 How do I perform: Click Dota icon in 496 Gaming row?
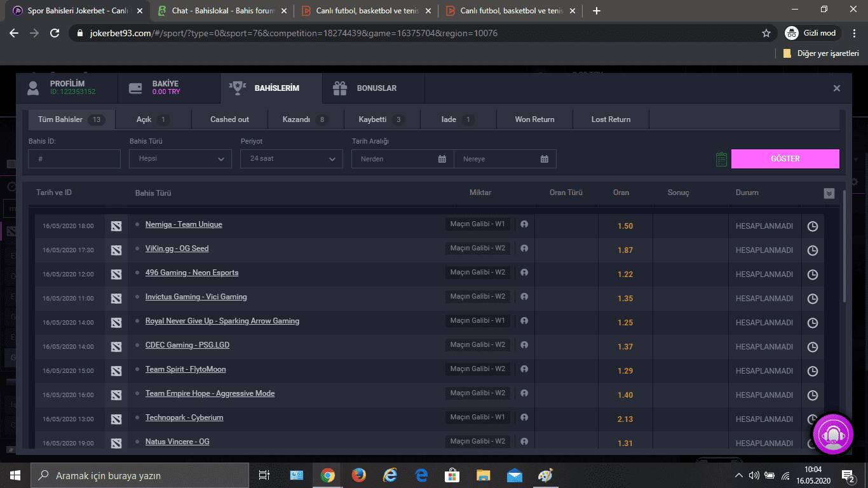(x=116, y=274)
